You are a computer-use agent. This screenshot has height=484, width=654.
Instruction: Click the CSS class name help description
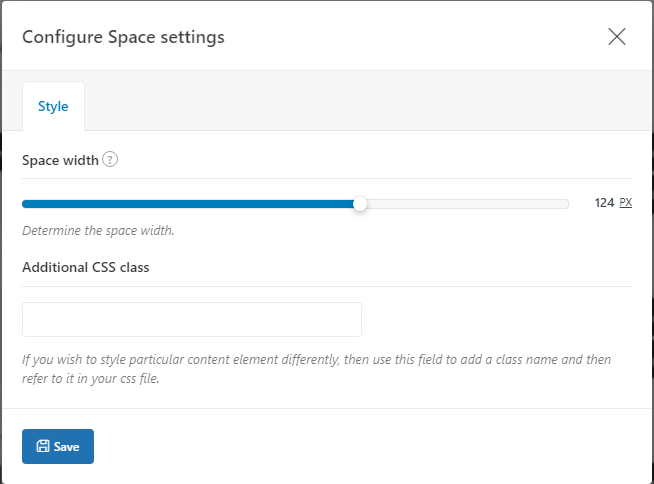tap(317, 369)
